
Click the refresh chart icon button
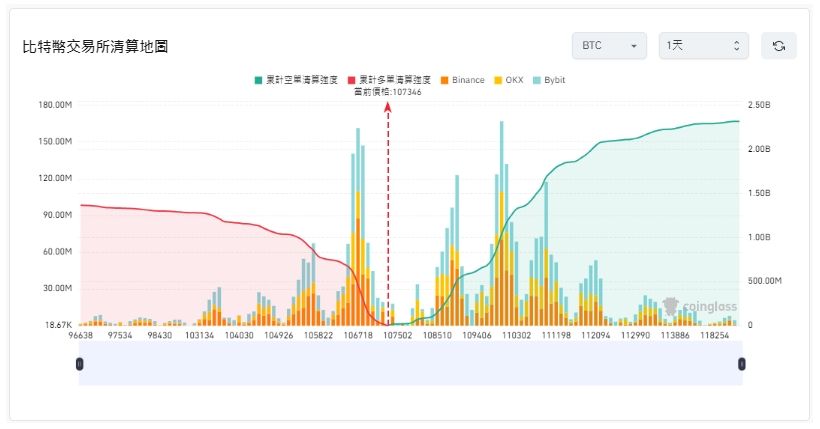(779, 46)
